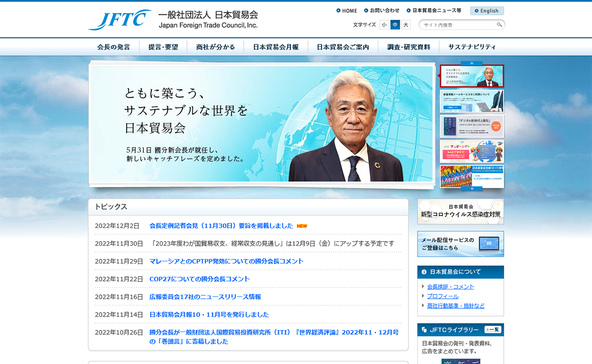Click the NEW badge icon in topics

point(302,226)
